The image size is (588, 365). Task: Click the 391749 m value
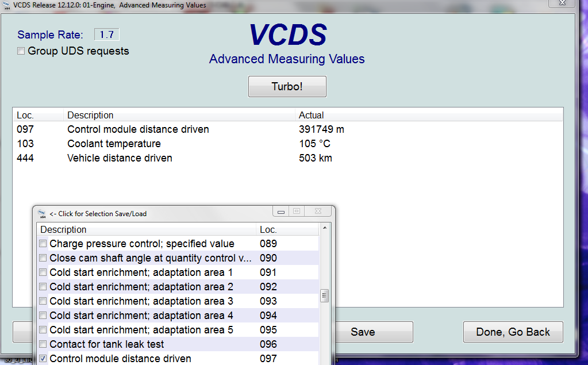pos(321,129)
